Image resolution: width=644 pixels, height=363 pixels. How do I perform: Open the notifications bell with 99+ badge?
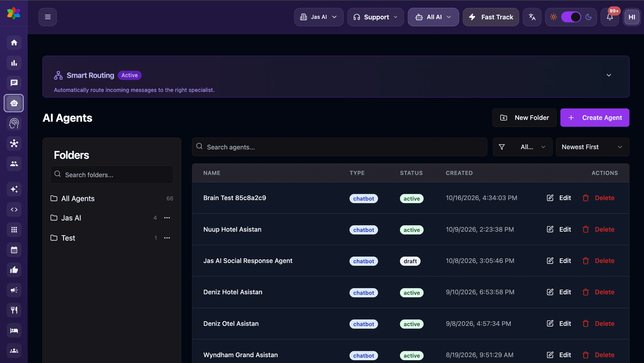click(610, 17)
